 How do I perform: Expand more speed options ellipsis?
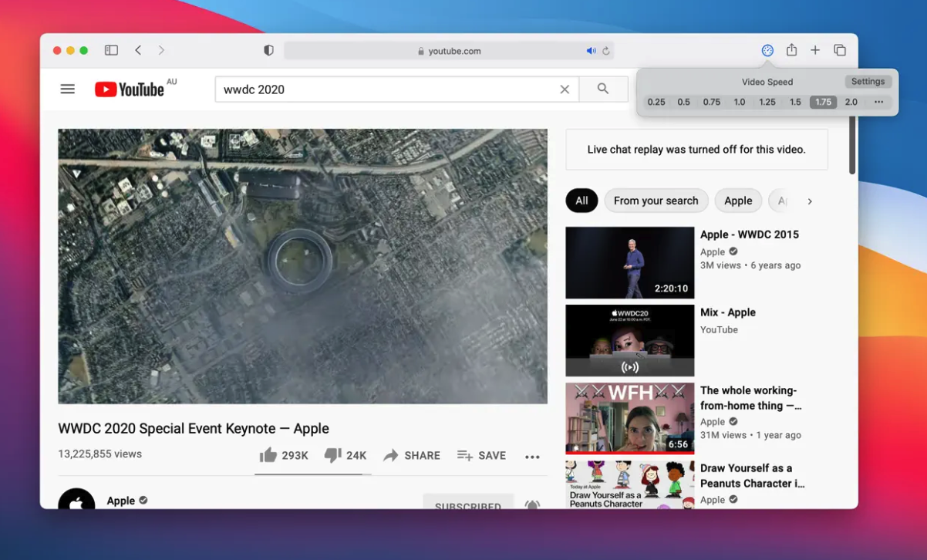pos(878,102)
